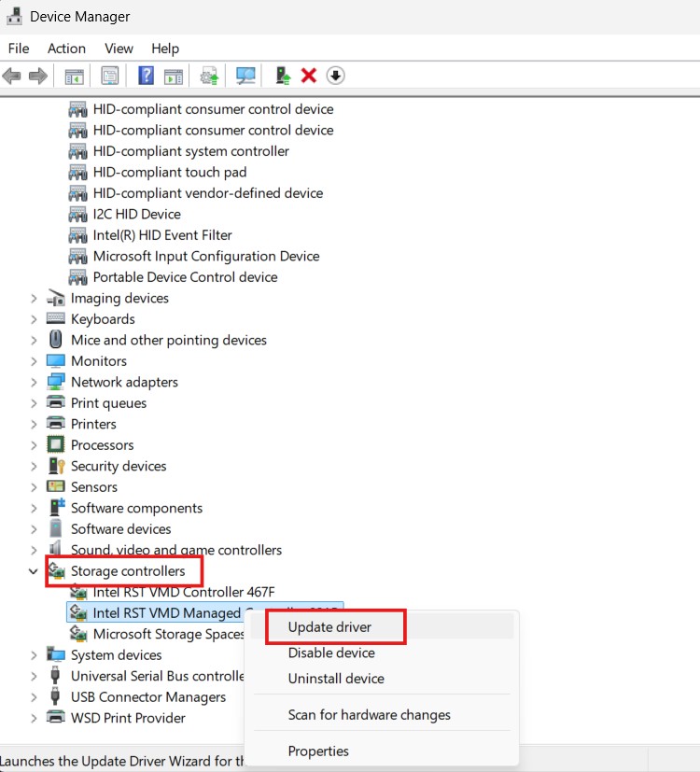
Task: Expand the Keyboards category
Action: coord(34,319)
